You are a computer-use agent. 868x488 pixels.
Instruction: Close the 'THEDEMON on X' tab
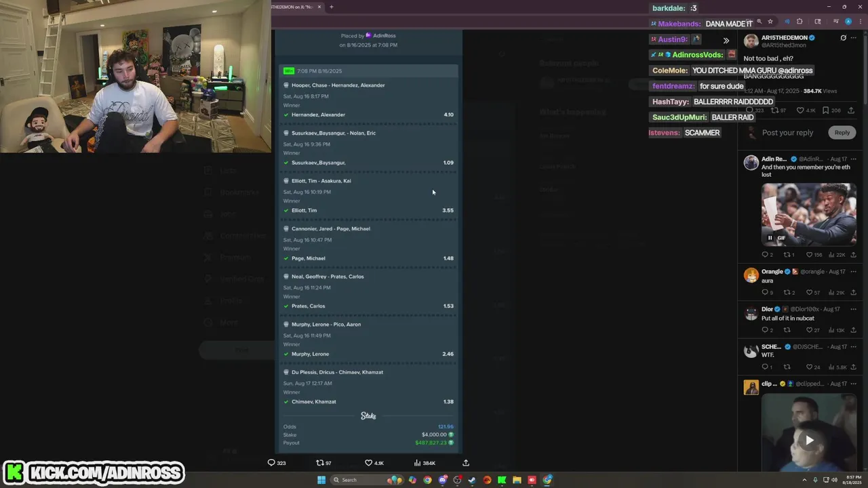319,7
